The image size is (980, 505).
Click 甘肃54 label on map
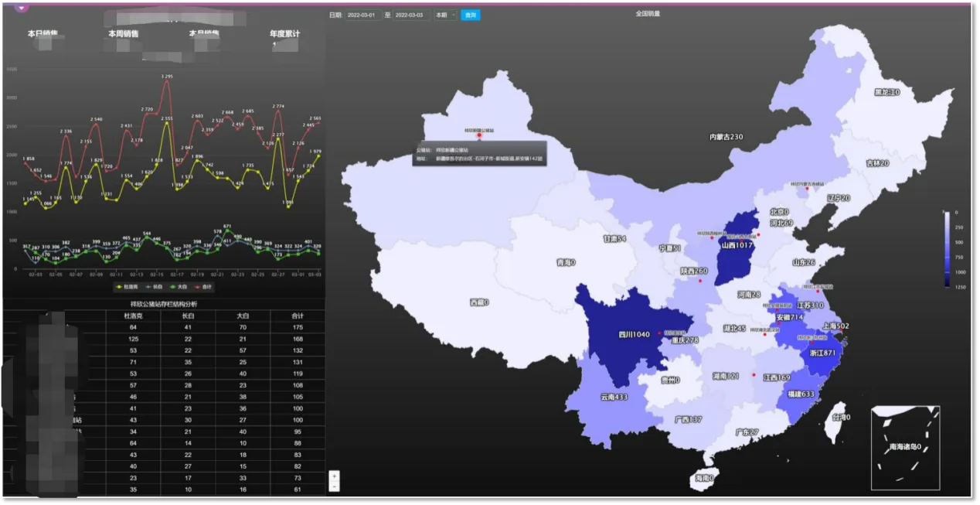(614, 239)
